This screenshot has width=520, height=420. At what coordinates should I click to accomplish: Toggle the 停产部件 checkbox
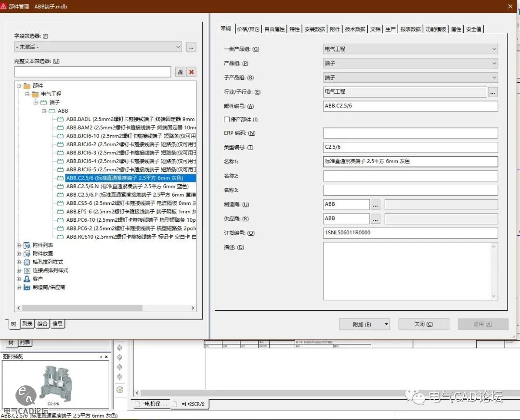(x=227, y=120)
